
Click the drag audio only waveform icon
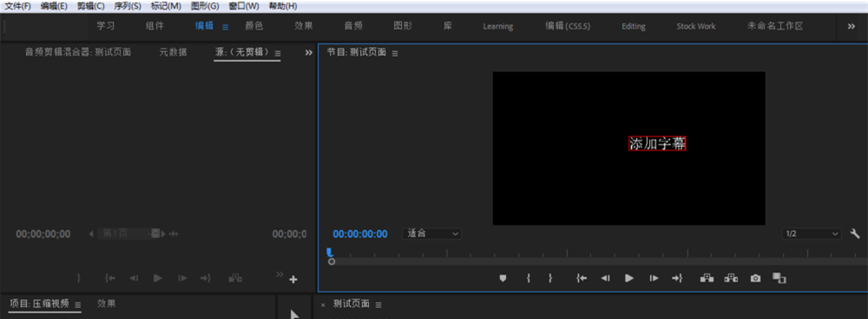[174, 234]
